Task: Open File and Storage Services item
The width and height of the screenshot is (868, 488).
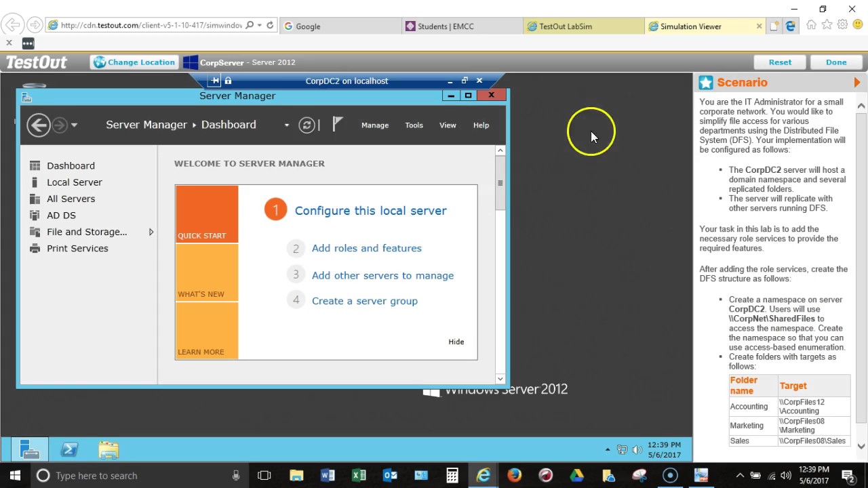Action: pos(87,232)
